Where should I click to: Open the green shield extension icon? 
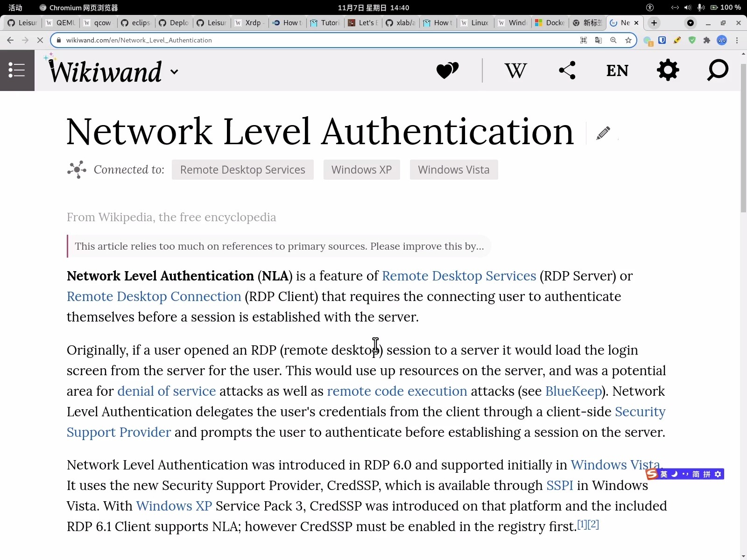[x=692, y=40]
